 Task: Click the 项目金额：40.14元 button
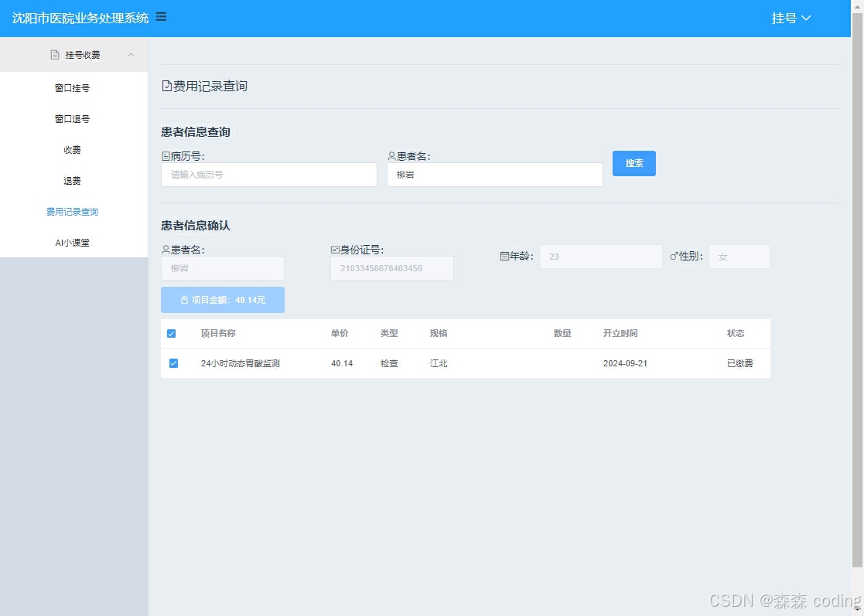(222, 299)
